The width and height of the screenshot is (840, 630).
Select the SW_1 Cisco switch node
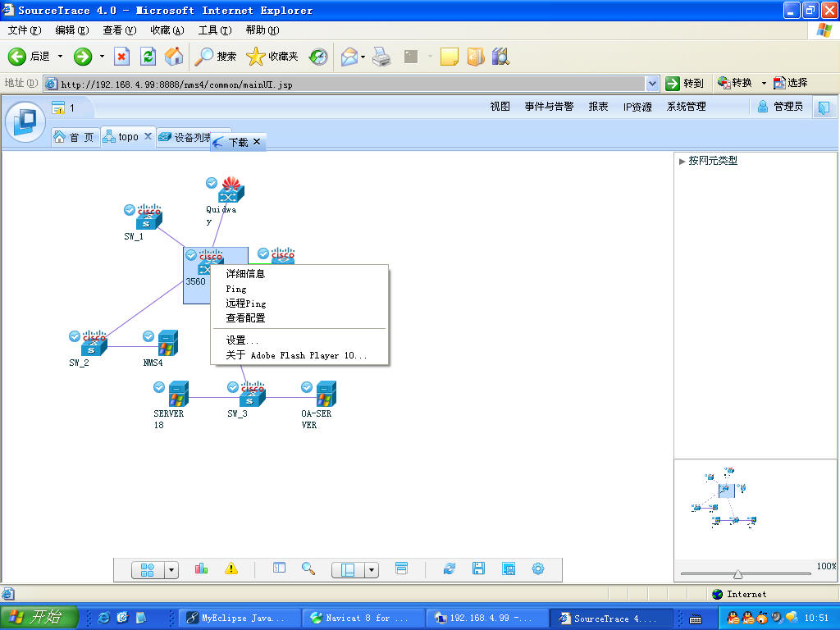click(x=148, y=217)
